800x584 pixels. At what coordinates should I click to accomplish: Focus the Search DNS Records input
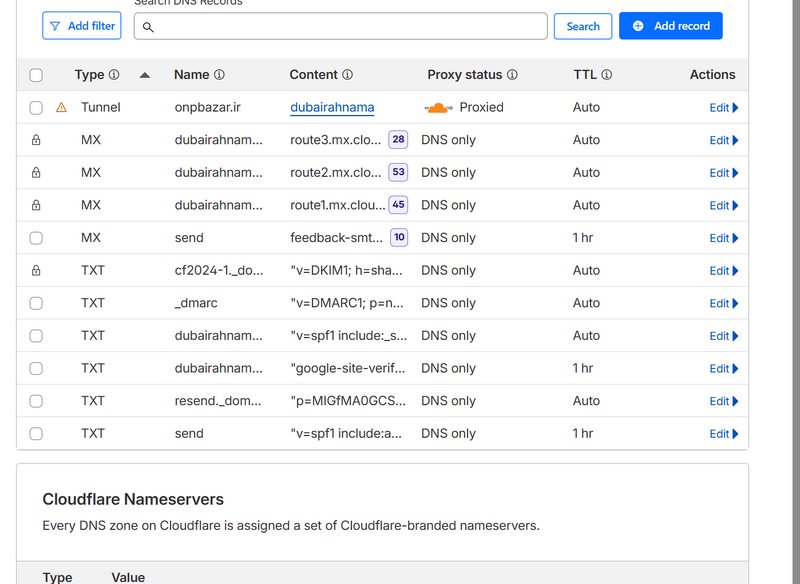click(340, 27)
